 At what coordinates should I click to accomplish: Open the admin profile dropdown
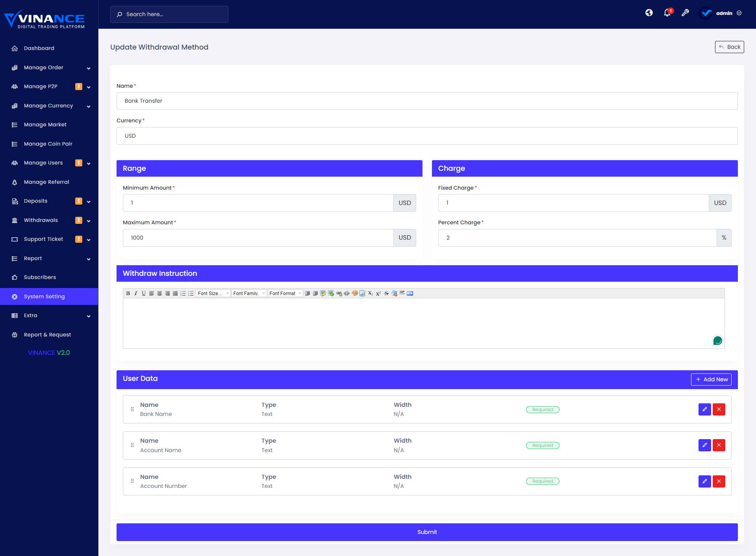pos(721,13)
